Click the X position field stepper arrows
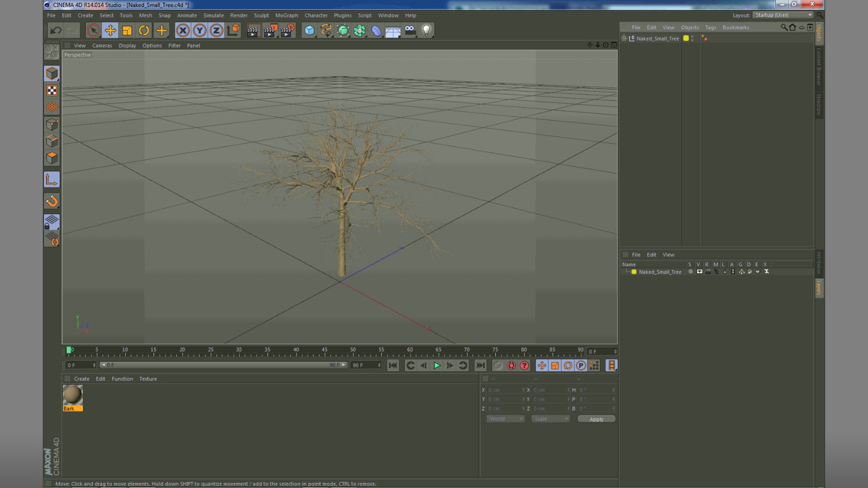Screen dimensions: 868x488 [x=523, y=390]
